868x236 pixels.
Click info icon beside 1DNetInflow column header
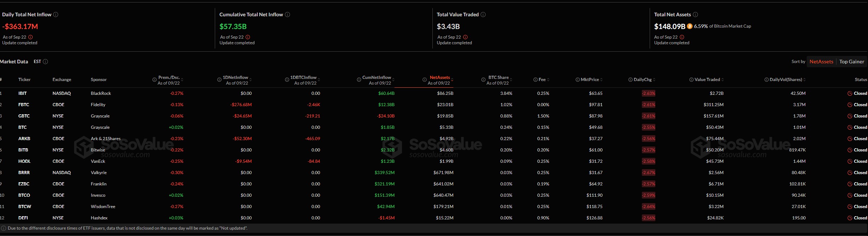219,80
